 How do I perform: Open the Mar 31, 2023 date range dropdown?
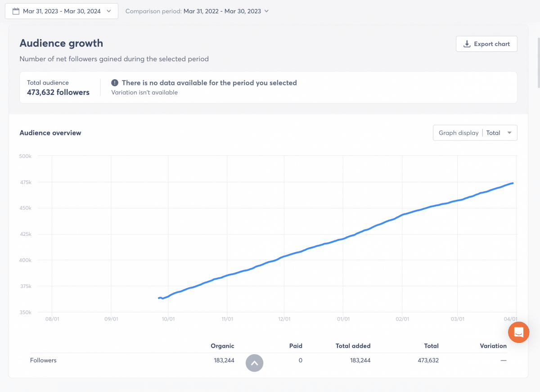click(62, 11)
